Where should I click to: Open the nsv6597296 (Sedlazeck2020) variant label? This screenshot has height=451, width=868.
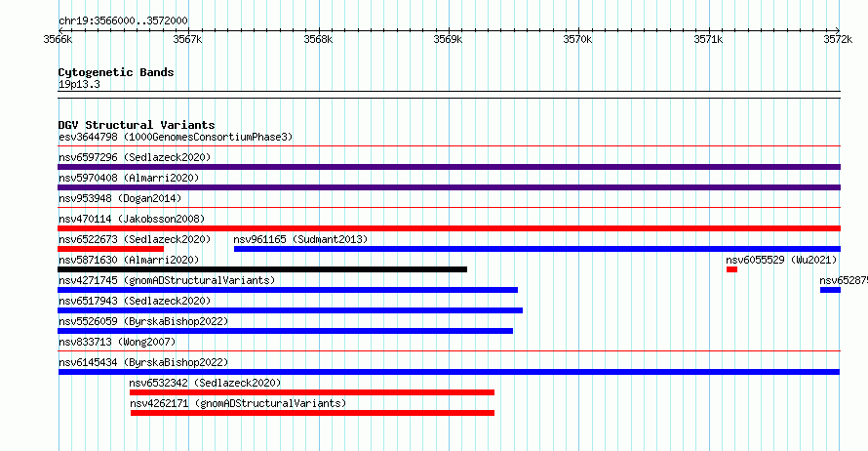click(135, 157)
